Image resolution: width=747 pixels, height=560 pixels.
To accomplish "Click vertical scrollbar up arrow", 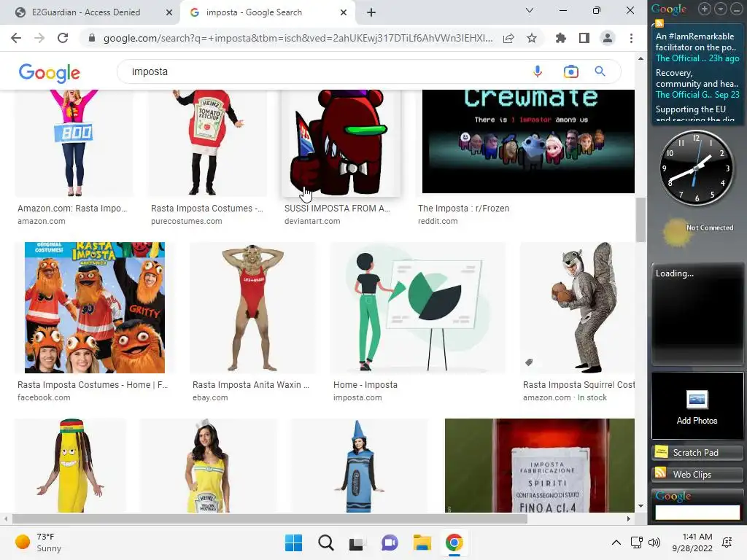I will coord(640,58).
